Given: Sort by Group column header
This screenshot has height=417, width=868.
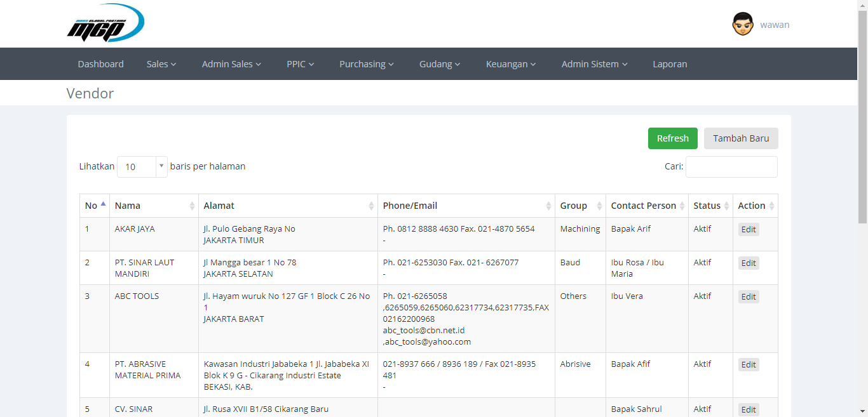Looking at the screenshot, I should [580, 206].
